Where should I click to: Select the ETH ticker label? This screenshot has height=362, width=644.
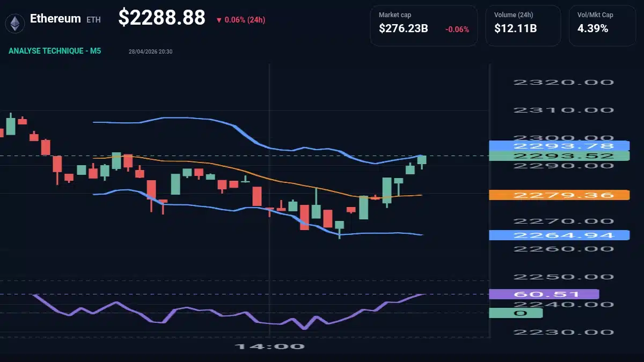pyautogui.click(x=94, y=19)
